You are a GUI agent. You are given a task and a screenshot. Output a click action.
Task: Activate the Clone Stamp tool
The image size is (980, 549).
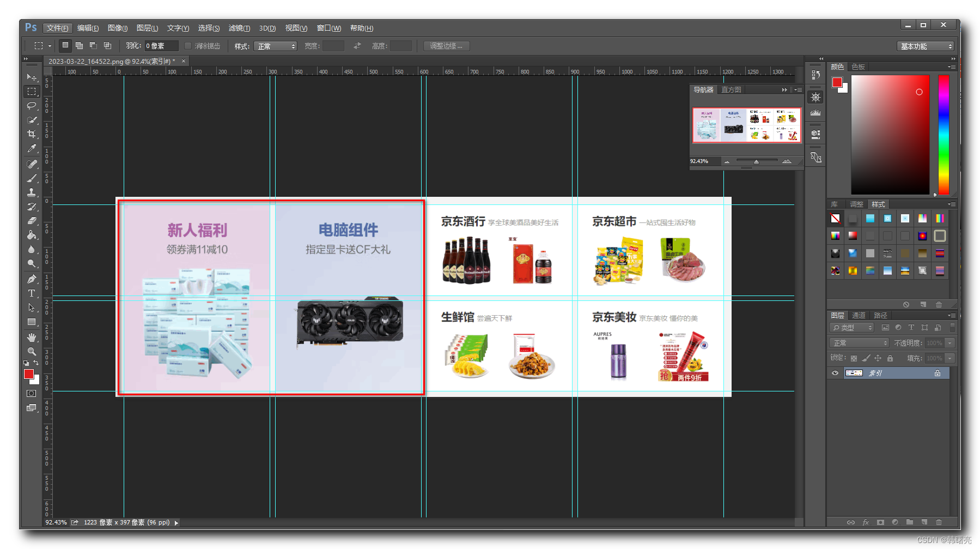[x=32, y=192]
